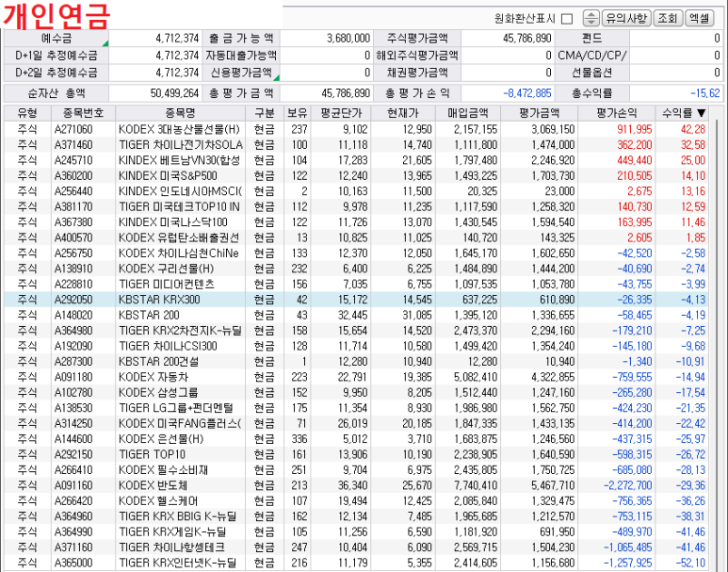Select the TIGER TOP10 row
This screenshot has height=572, width=728.
click(358, 454)
